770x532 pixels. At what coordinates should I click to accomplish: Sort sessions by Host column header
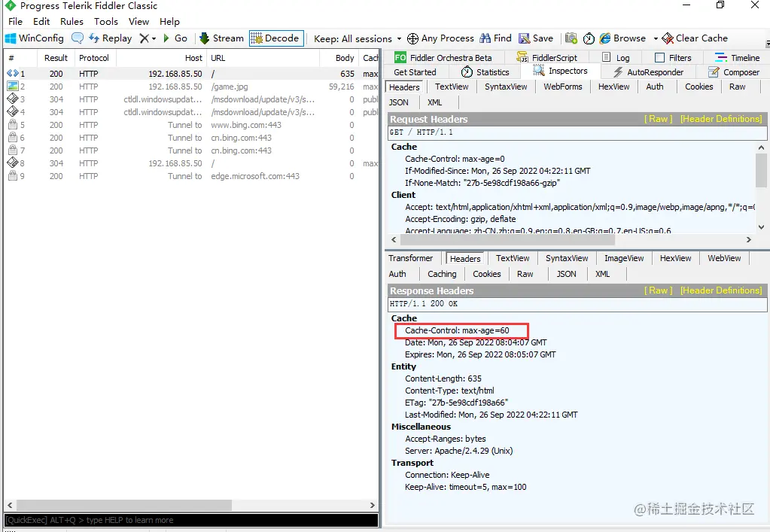coord(162,58)
